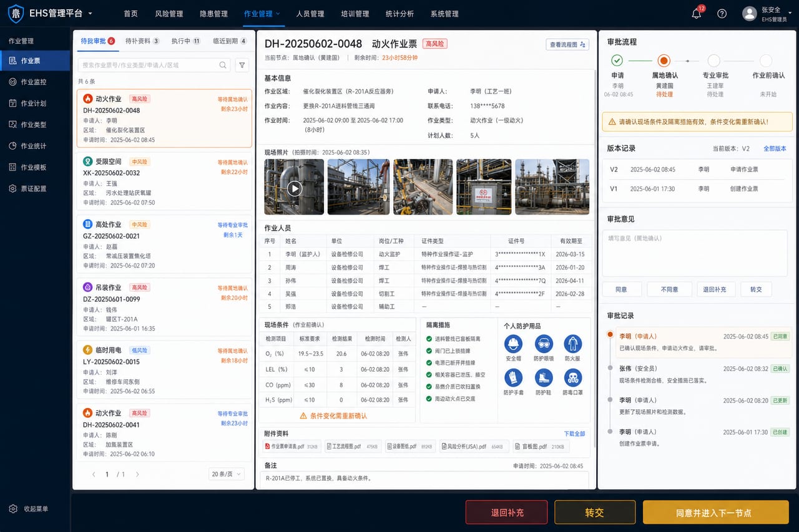Viewport: 799px width, 532px height.
Task: Click 专业审批 step circle
Action: 713,60
